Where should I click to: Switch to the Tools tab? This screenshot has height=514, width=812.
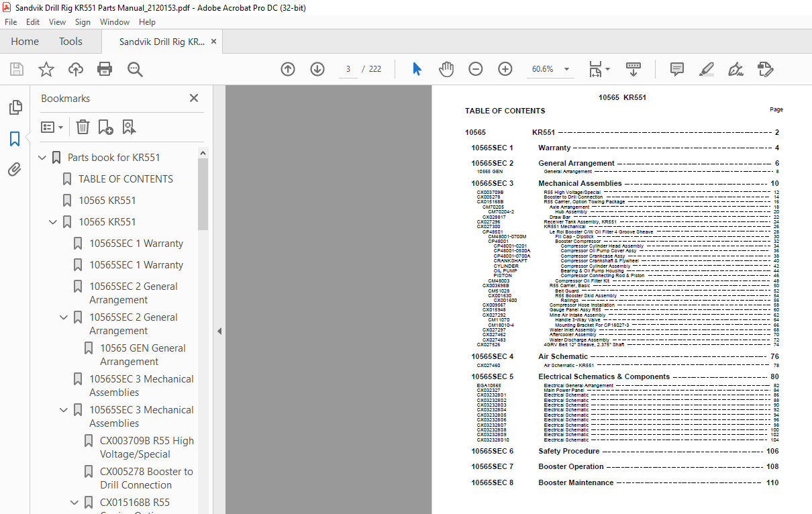coord(70,42)
